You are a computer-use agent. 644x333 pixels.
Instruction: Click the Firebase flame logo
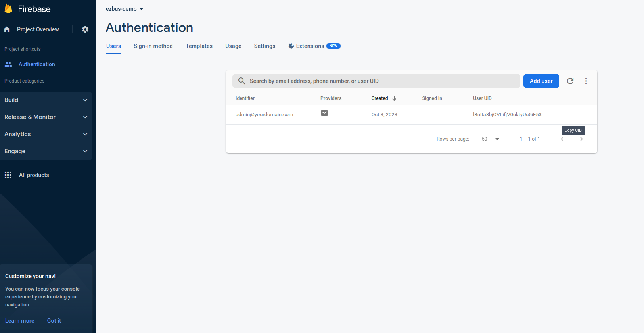point(8,9)
